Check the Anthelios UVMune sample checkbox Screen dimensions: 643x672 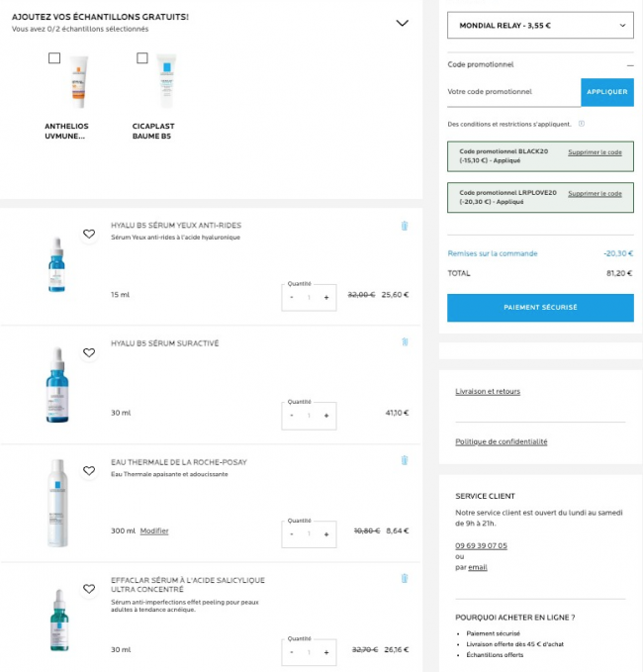point(54,58)
